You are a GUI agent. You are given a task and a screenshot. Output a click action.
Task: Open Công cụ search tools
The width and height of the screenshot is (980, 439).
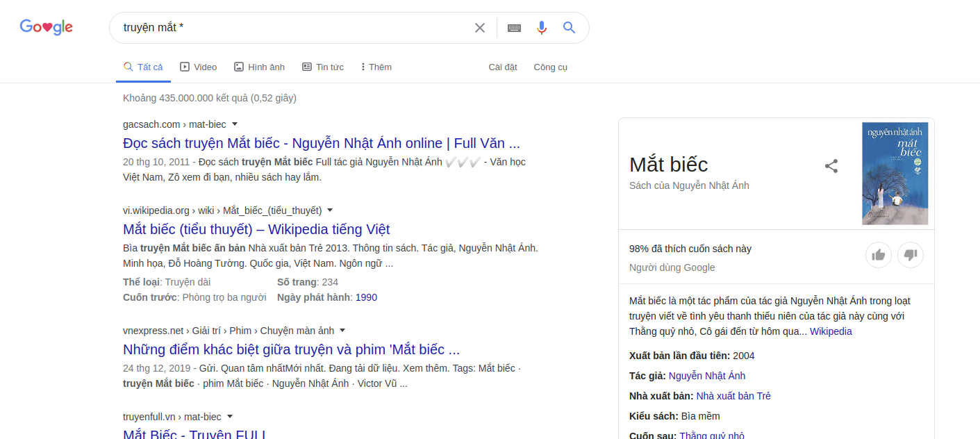point(551,67)
